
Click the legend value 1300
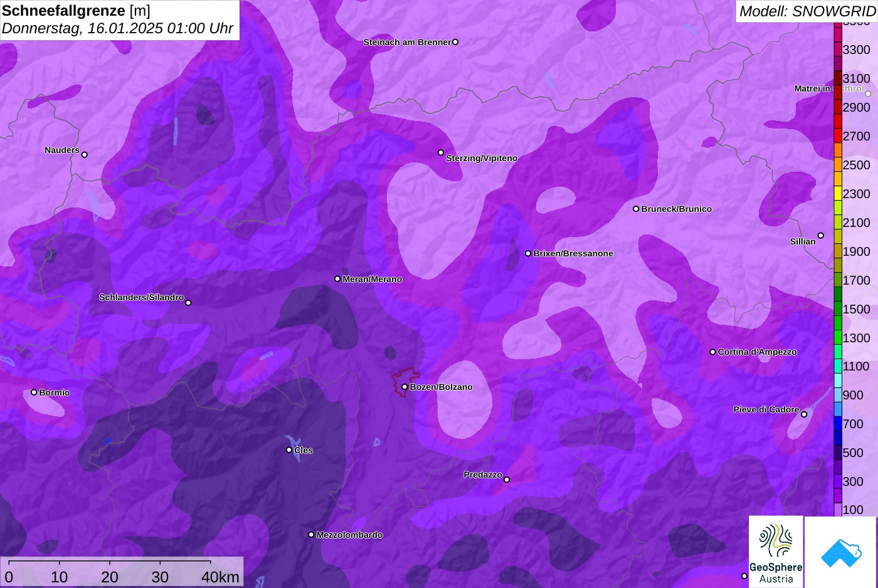(x=857, y=338)
